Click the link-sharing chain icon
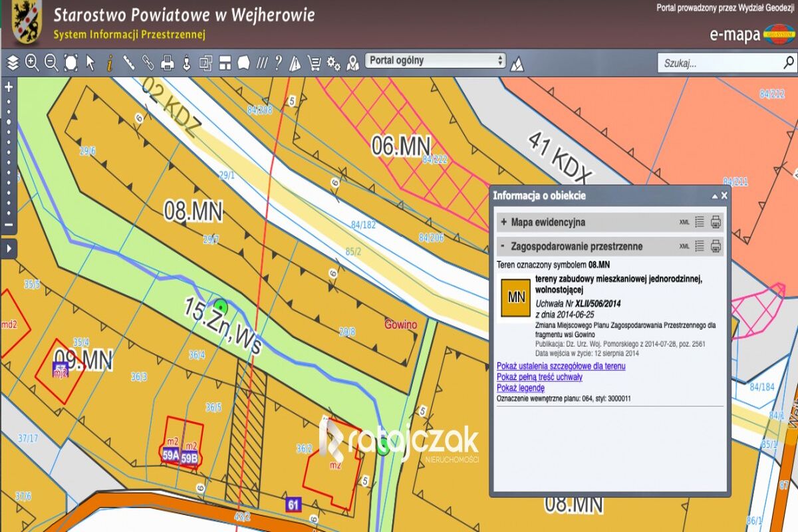This screenshot has height=532, width=798. coord(149,62)
